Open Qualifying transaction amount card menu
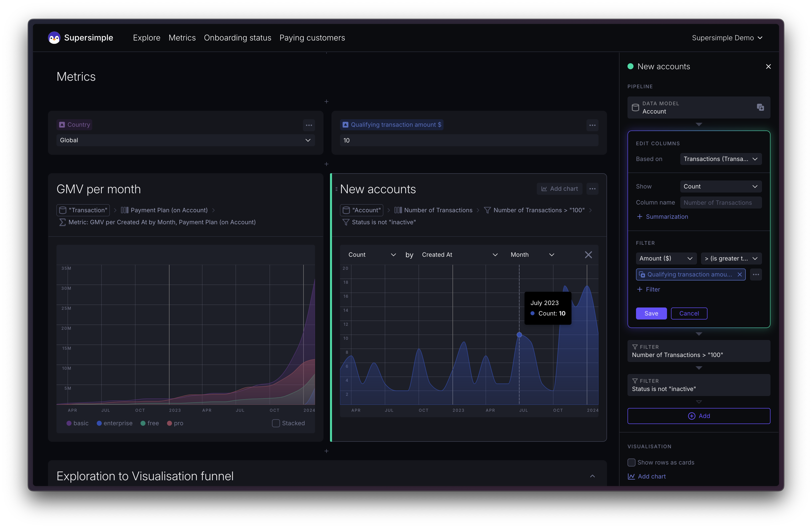This screenshot has height=528, width=812. pos(592,125)
